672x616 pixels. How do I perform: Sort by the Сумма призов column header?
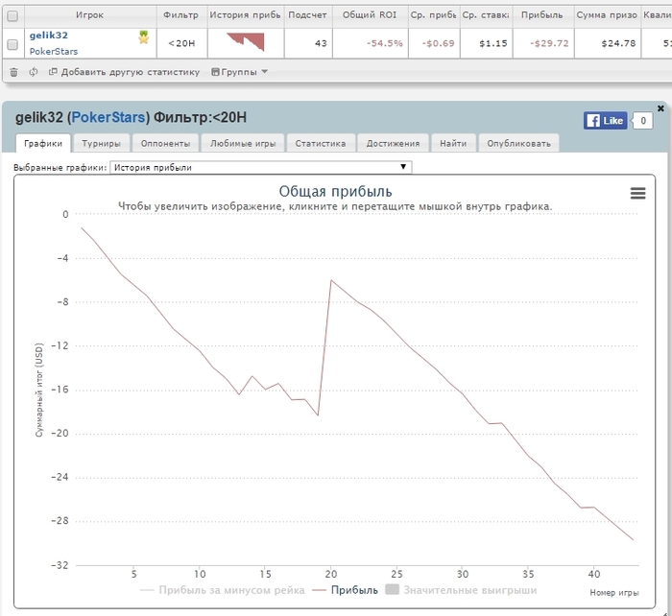[608, 15]
